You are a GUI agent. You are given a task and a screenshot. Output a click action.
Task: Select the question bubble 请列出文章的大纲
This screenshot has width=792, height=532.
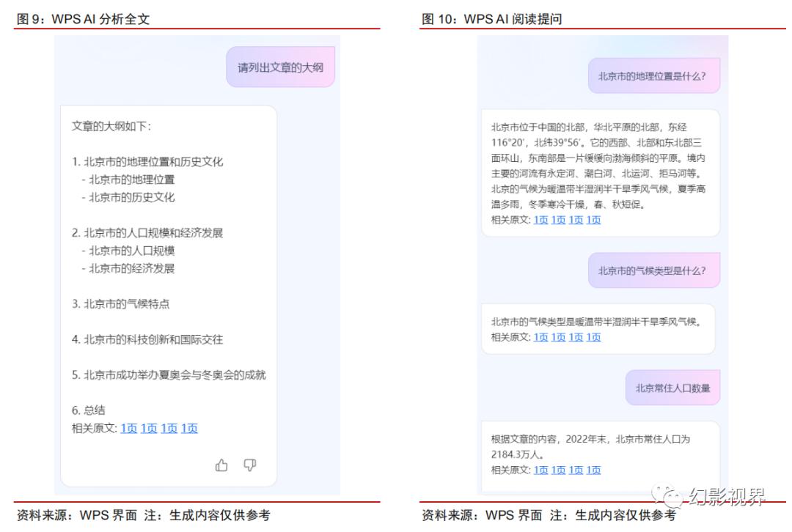tap(280, 66)
